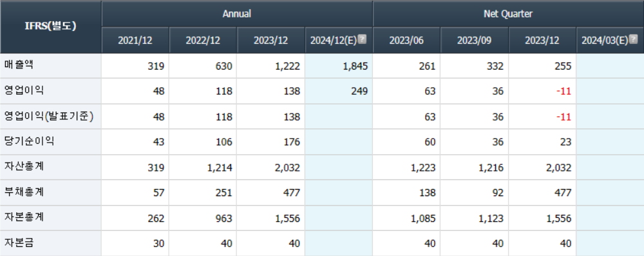Image resolution: width=644 pixels, height=256 pixels.
Task: Select the 영업이익(발표기준) row label
Action: (x=49, y=117)
